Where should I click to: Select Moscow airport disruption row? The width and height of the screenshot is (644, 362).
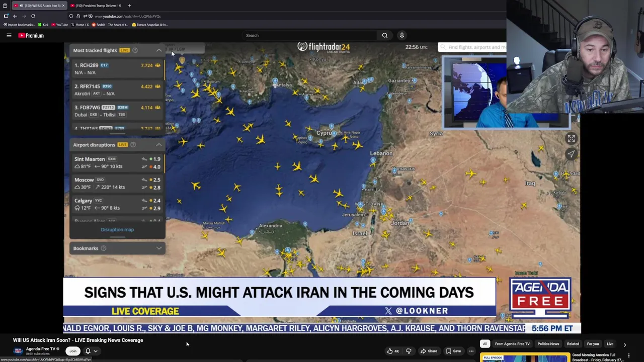tap(117, 183)
